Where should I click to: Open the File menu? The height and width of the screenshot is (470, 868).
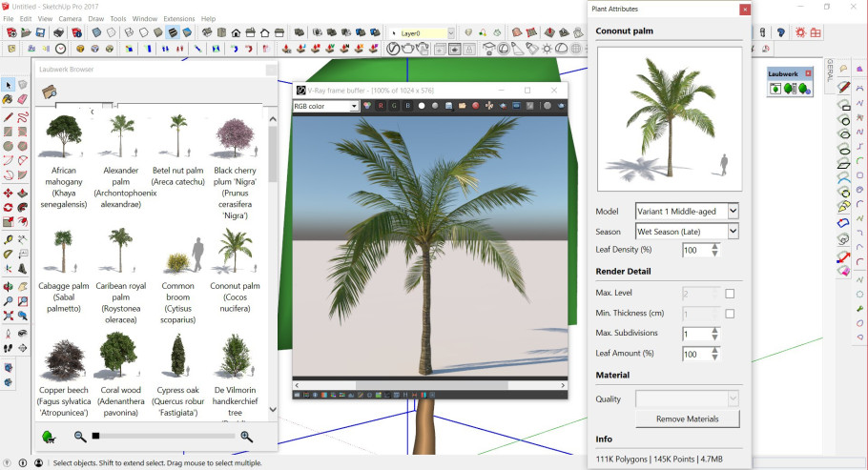[9, 19]
